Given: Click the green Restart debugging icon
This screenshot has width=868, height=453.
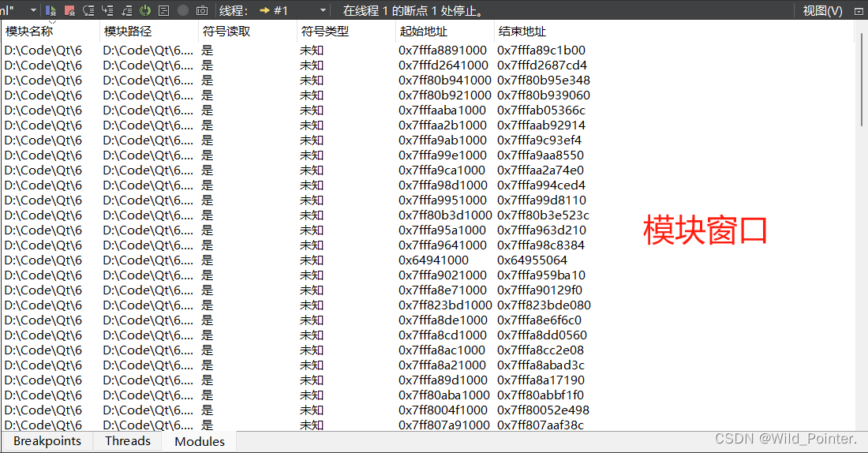Looking at the screenshot, I should (145, 10).
